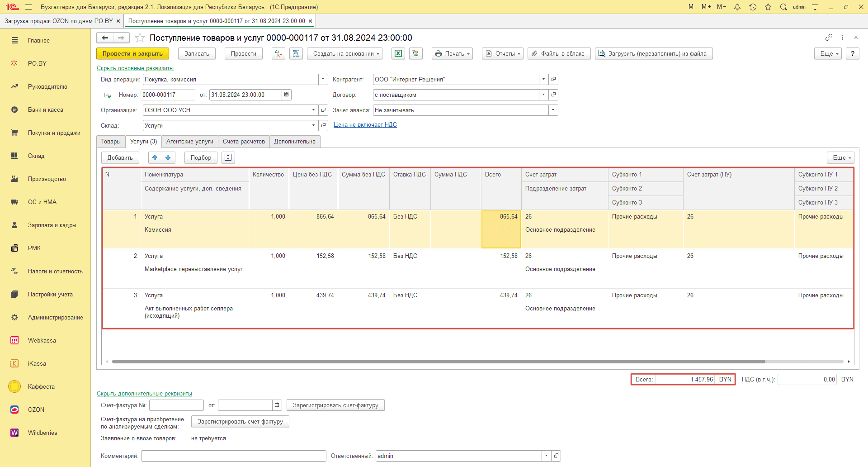Open document structure icon next to Дт/Кт
The height and width of the screenshot is (467, 868).
(296, 53)
